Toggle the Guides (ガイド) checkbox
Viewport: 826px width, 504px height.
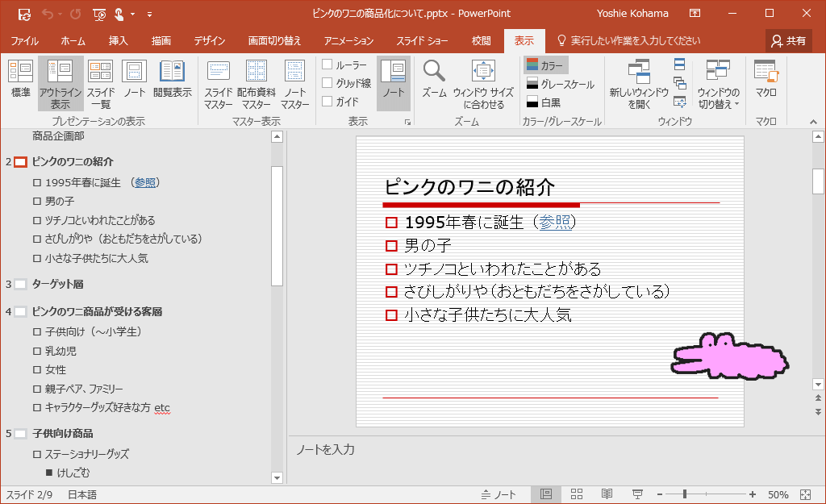(327, 102)
